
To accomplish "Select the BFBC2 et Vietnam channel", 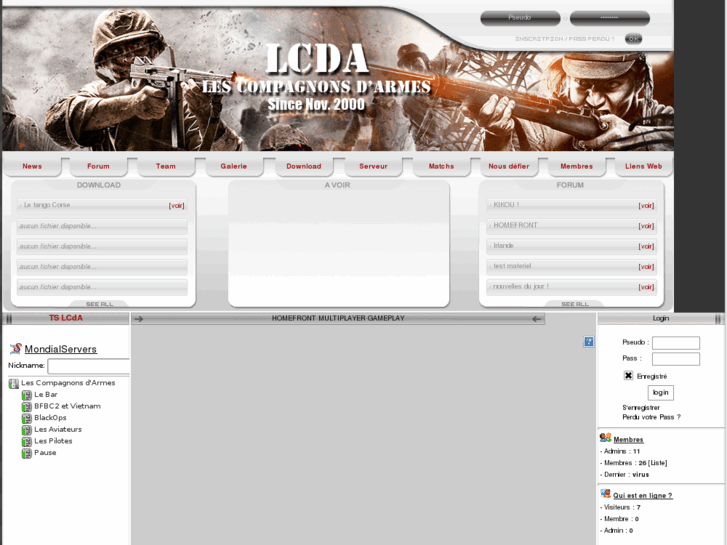I will click(67, 406).
